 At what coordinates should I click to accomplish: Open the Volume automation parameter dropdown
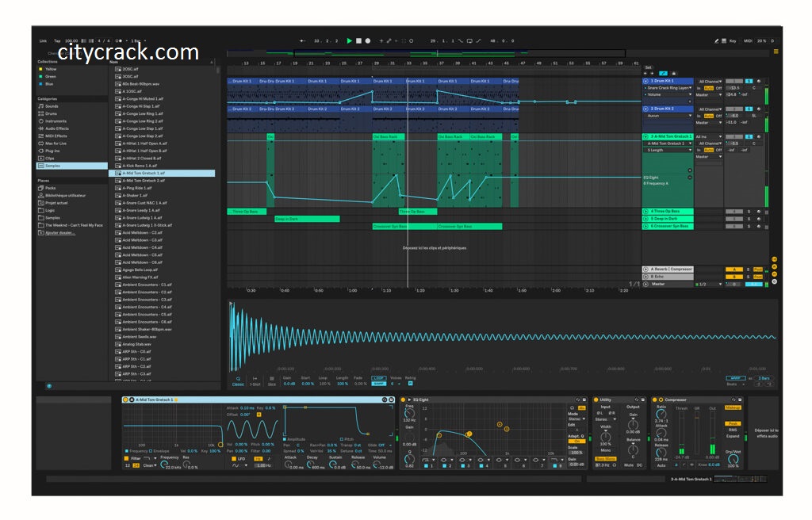point(668,95)
